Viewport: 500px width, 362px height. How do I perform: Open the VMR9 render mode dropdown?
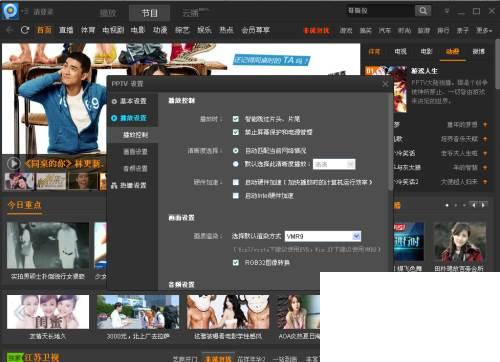(323, 236)
